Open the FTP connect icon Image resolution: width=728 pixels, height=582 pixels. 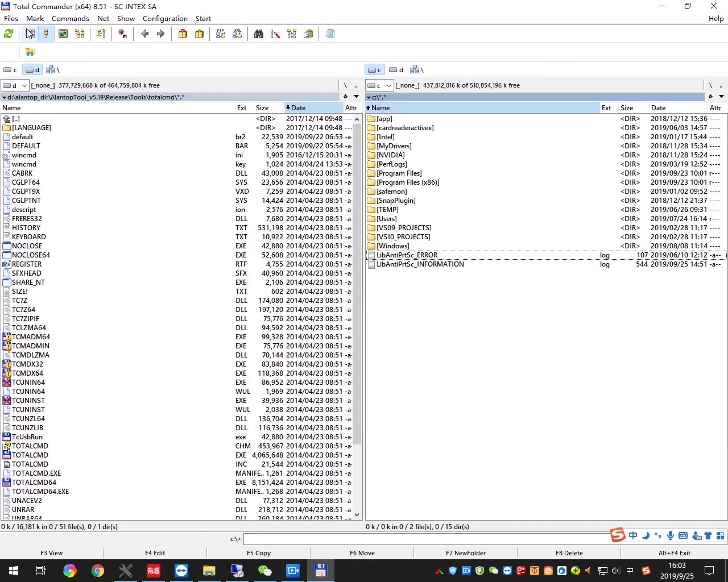221,34
